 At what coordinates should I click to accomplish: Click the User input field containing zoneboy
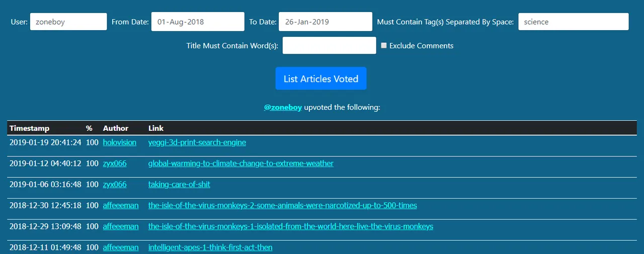tap(68, 22)
